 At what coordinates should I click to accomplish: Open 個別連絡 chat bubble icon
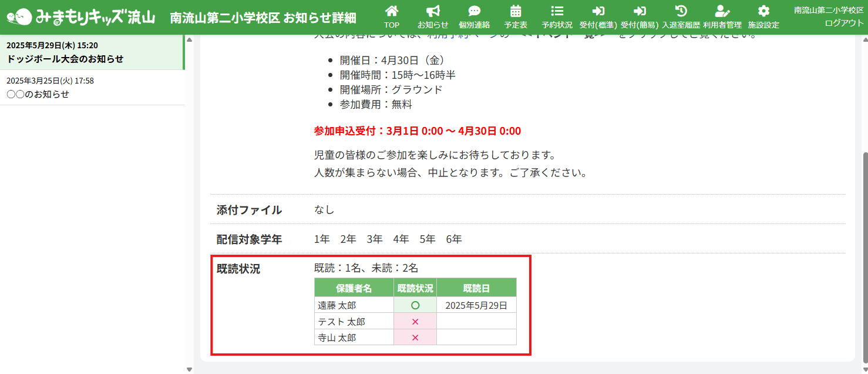click(475, 11)
